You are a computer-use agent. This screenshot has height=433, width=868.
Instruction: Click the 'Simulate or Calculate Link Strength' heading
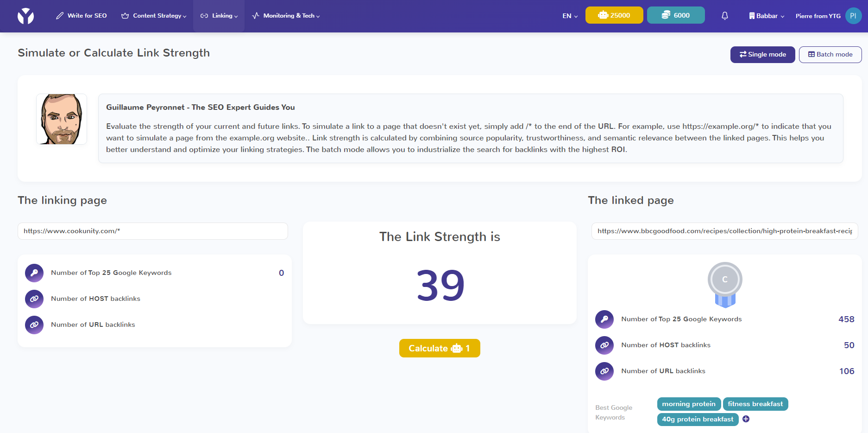[114, 53]
